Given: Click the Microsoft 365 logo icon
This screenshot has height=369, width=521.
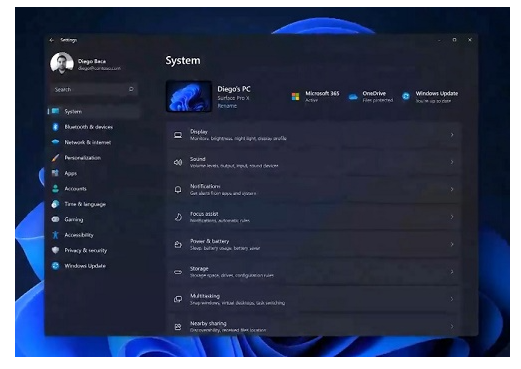Looking at the screenshot, I should pos(295,97).
